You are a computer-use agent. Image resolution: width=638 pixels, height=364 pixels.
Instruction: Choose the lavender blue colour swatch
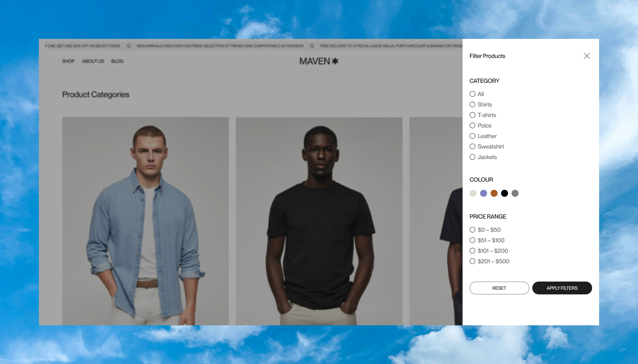(x=483, y=193)
